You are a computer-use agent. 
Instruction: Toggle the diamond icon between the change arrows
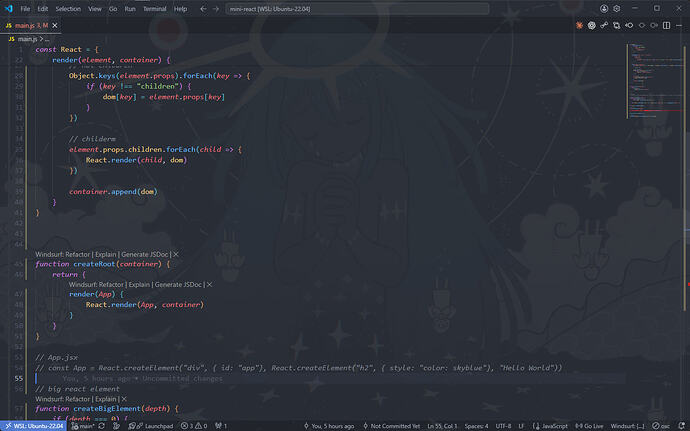pos(642,26)
